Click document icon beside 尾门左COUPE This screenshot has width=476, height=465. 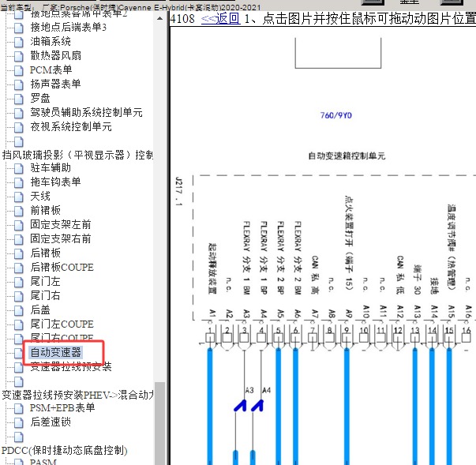18,324
